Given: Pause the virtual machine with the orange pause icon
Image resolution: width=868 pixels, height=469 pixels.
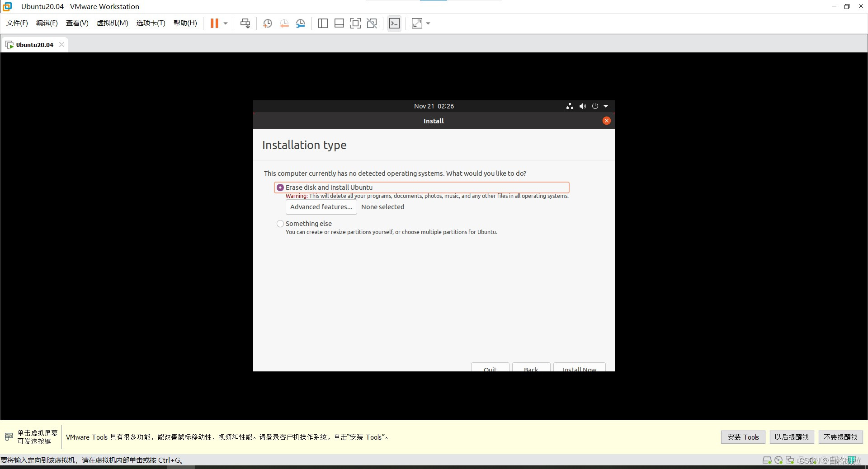Looking at the screenshot, I should click(x=214, y=23).
